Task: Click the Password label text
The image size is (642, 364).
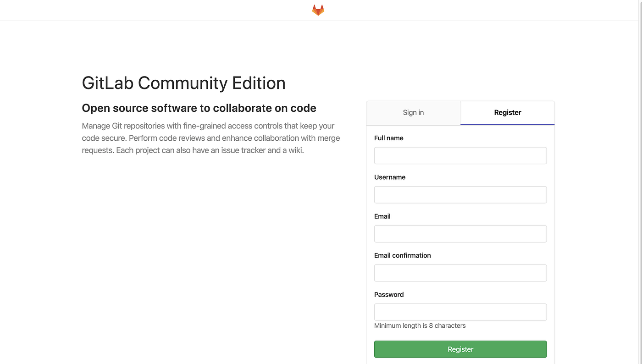Action: [388, 294]
